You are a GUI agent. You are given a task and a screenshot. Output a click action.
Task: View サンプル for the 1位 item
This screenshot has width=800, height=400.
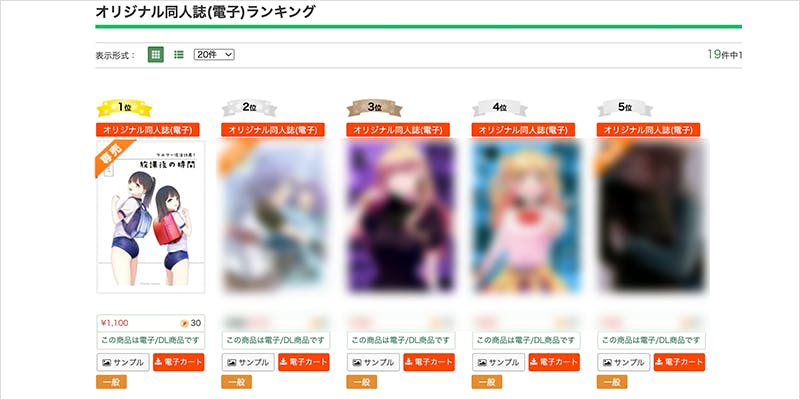(123, 362)
